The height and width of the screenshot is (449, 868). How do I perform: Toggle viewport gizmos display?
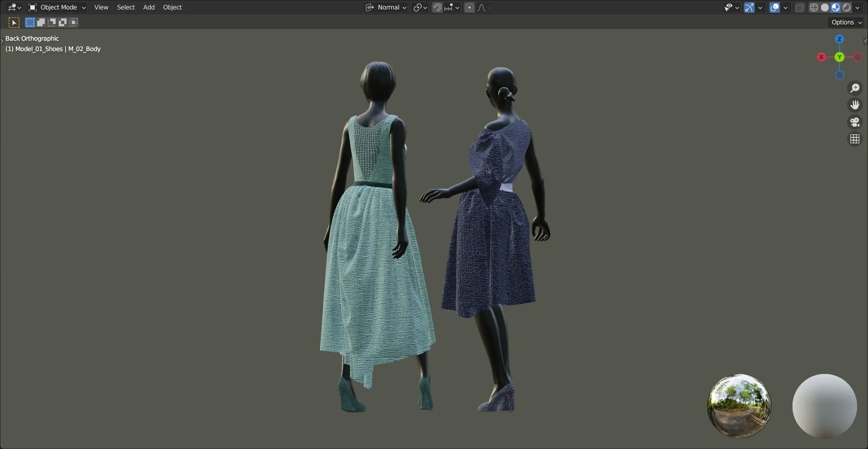click(x=749, y=7)
